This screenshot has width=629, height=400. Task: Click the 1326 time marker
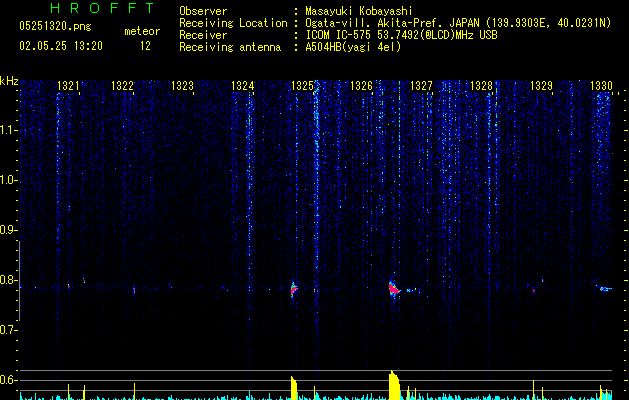[361, 86]
